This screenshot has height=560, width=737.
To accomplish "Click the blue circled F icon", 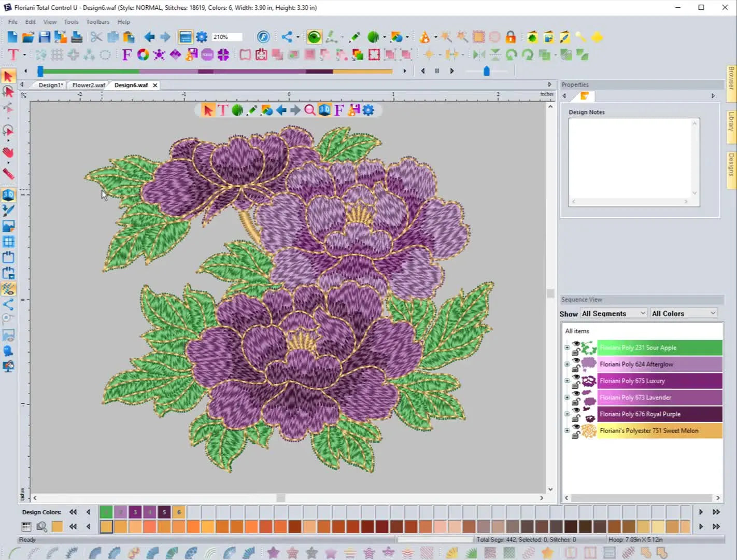I will point(263,37).
